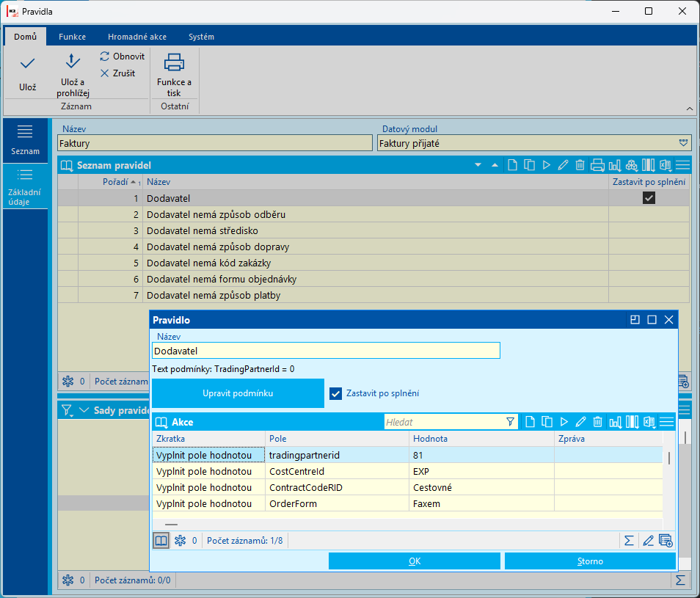Click the Ulož checkmark icon
The image size is (700, 598).
[27, 63]
